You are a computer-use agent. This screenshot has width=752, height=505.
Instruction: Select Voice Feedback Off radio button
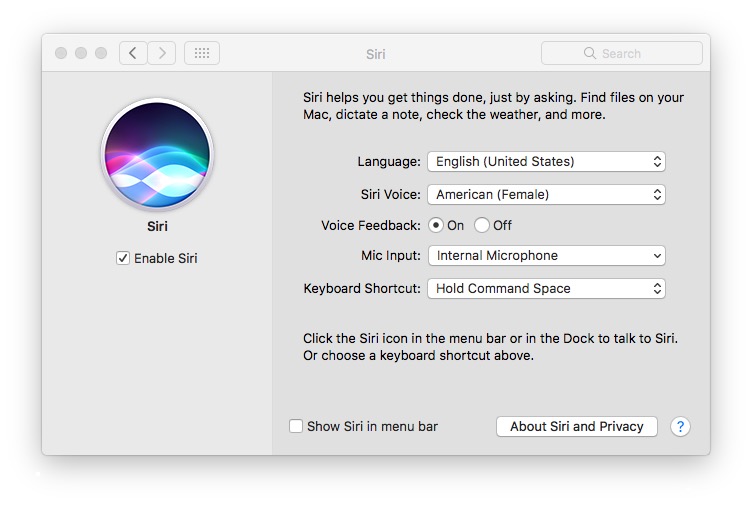(x=482, y=225)
